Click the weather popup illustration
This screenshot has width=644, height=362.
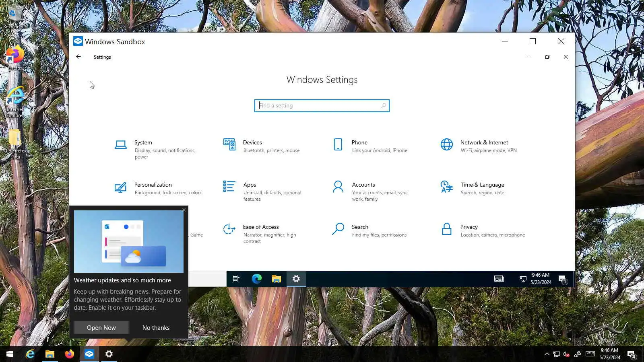(129, 241)
